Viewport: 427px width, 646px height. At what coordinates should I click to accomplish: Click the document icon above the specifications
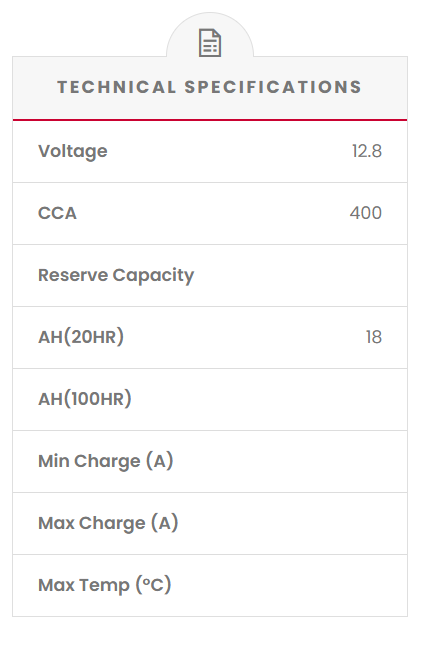(210, 42)
